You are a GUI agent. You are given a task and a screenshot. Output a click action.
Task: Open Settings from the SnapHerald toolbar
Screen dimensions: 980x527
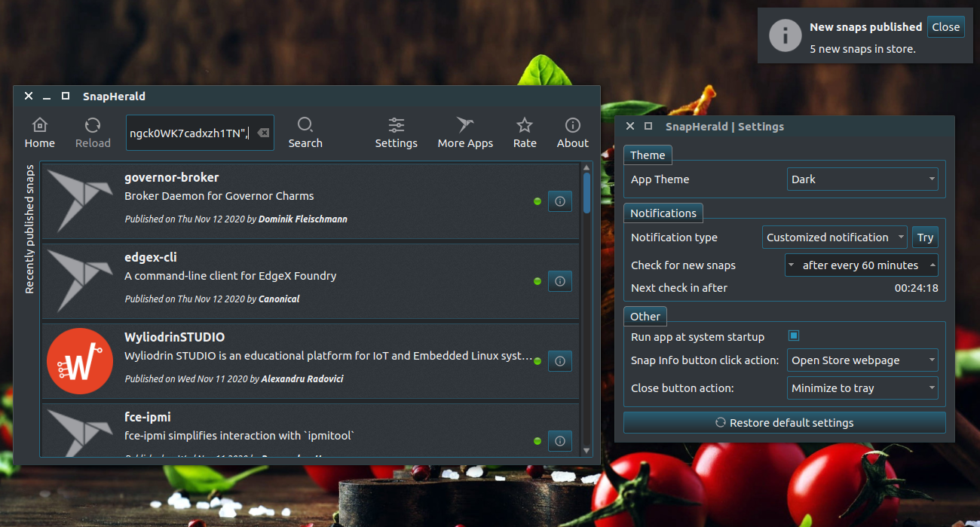point(397,133)
